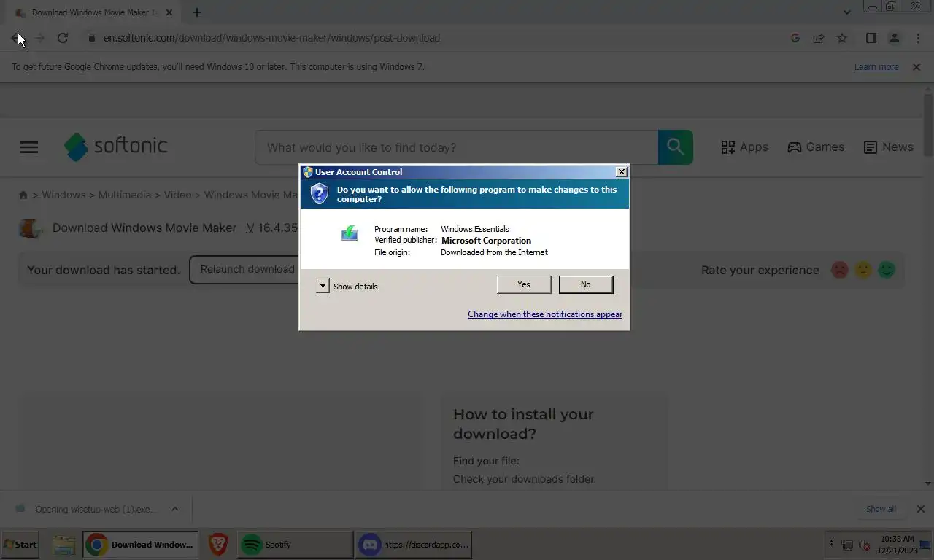The image size is (934, 560).
Task: Rate experience with the sad red face
Action: [840, 270]
